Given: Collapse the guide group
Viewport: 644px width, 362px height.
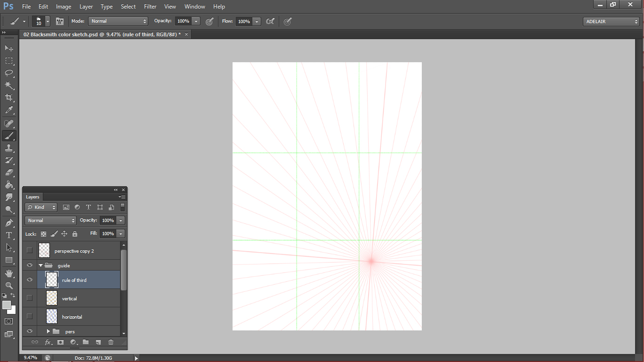Looking at the screenshot, I should 40,265.
